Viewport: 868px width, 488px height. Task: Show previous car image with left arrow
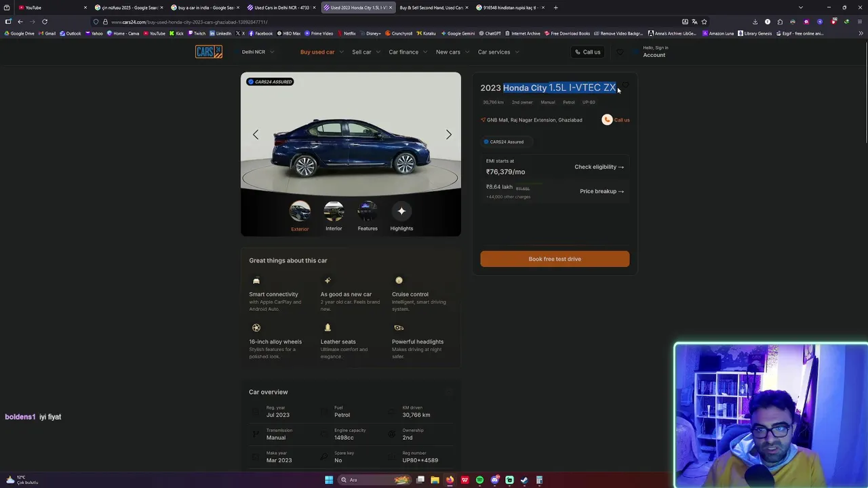pos(256,134)
